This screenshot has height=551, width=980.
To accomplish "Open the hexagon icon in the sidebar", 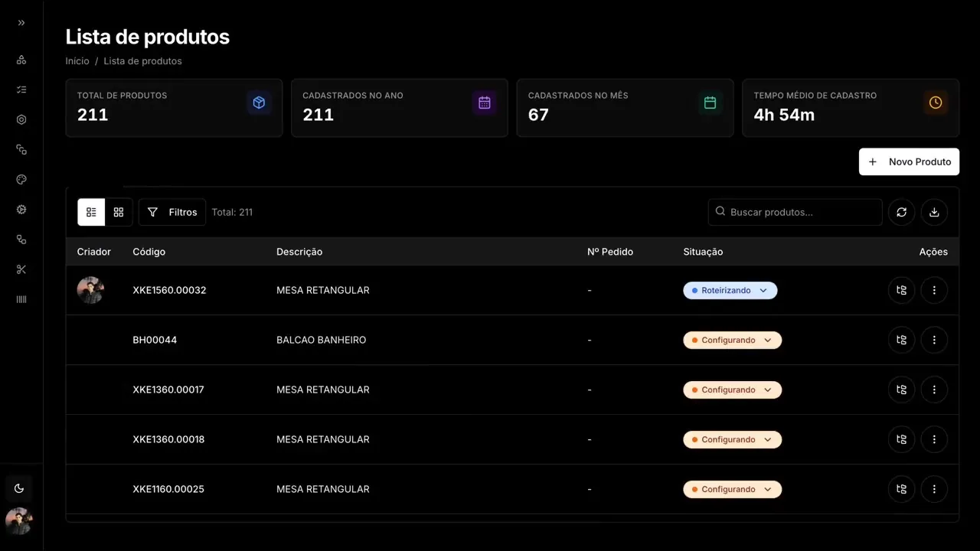I will coord(21,119).
